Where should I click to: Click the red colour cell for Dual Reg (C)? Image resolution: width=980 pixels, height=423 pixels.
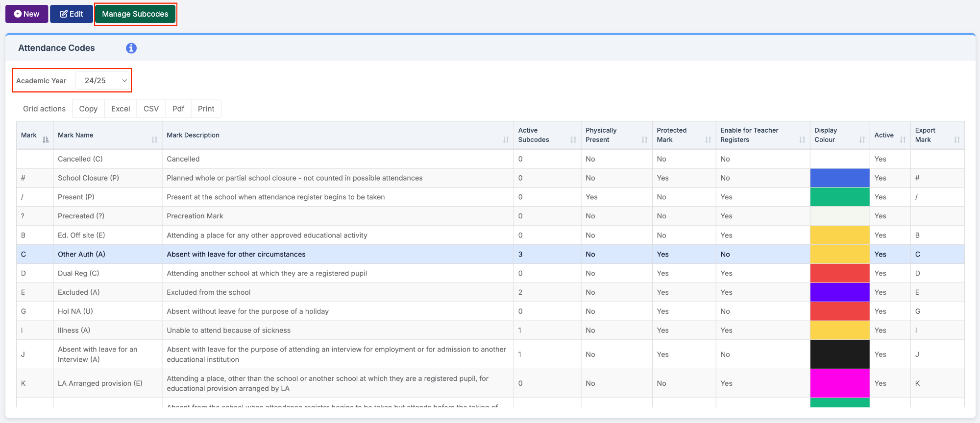click(840, 273)
